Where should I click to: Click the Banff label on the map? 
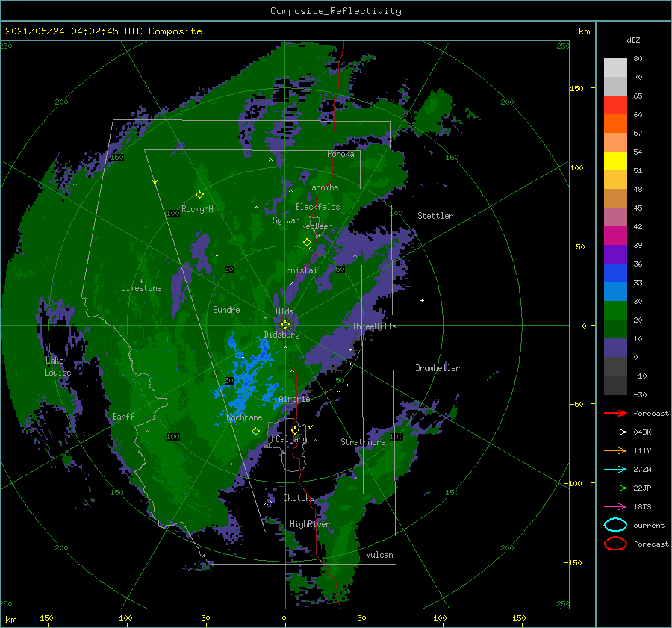pos(123,416)
